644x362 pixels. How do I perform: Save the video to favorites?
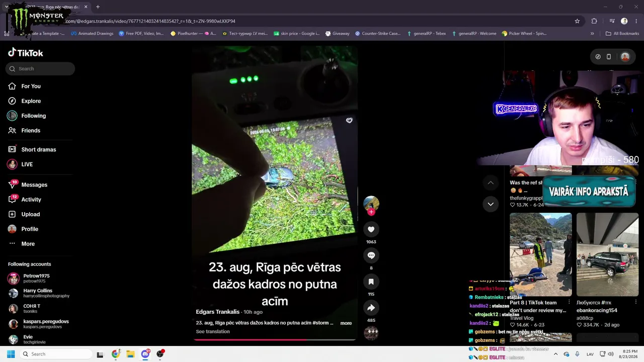tap(371, 282)
